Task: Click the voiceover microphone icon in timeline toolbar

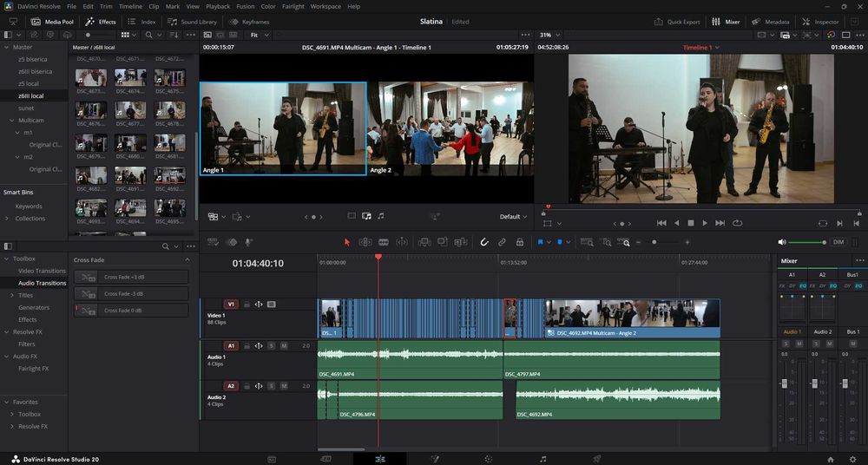Action: [249, 242]
